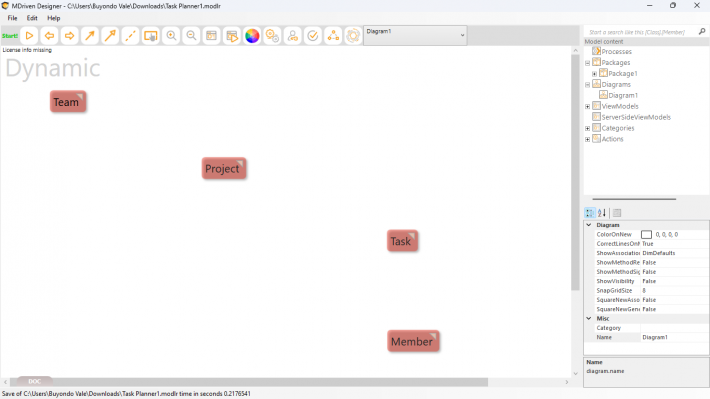Click the screen-with-pointer toolbar icon
The height and width of the screenshot is (399, 710).
coord(150,36)
